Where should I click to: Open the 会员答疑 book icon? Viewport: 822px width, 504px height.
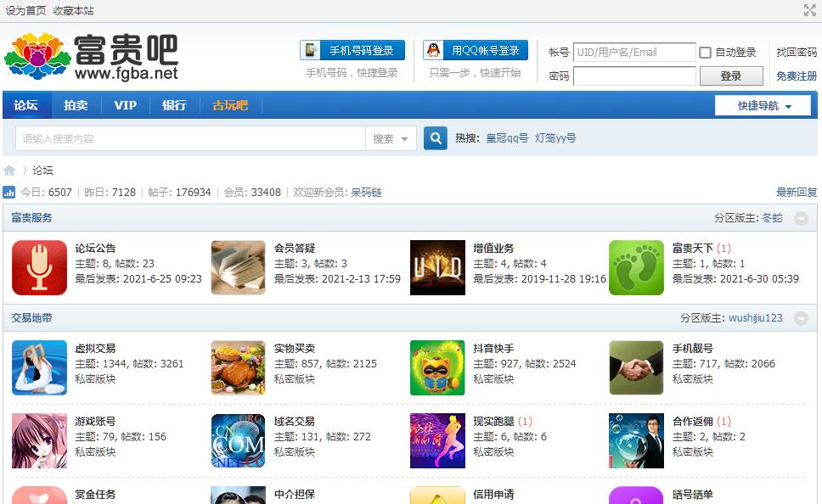pos(238,267)
